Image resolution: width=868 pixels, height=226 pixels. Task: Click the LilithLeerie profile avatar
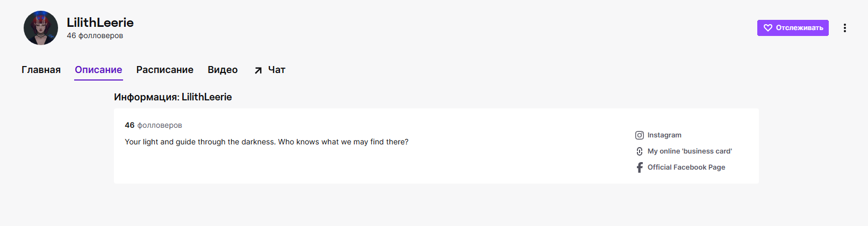click(x=41, y=28)
